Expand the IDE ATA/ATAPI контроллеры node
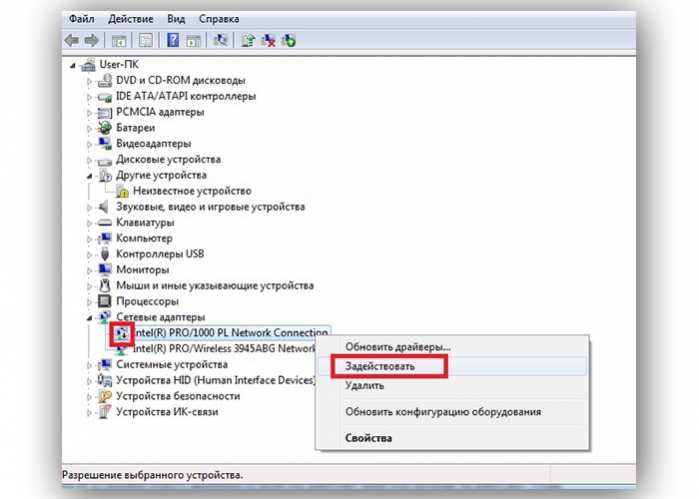This screenshot has height=499, width=699. click(x=89, y=97)
